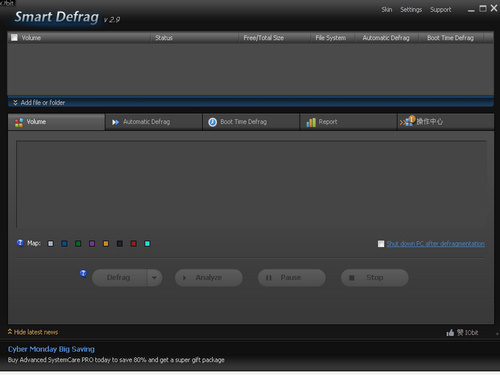Click the cyan map legend swatch
The height and width of the screenshot is (375, 500).
point(147,244)
